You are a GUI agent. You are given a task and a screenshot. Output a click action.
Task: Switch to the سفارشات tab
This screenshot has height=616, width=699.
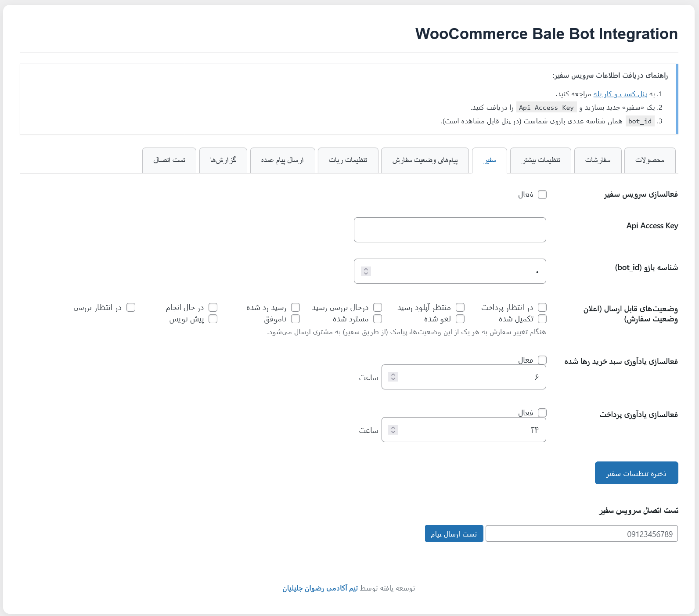pyautogui.click(x=598, y=160)
